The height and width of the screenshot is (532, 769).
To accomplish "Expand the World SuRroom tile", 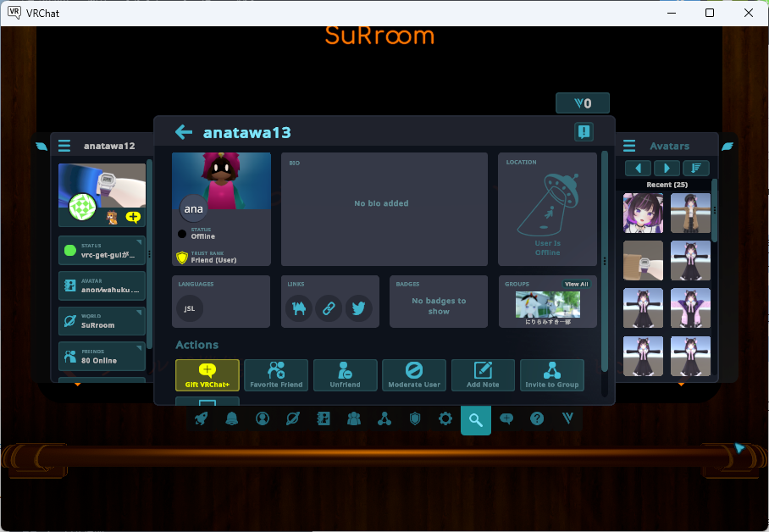I will (x=102, y=321).
